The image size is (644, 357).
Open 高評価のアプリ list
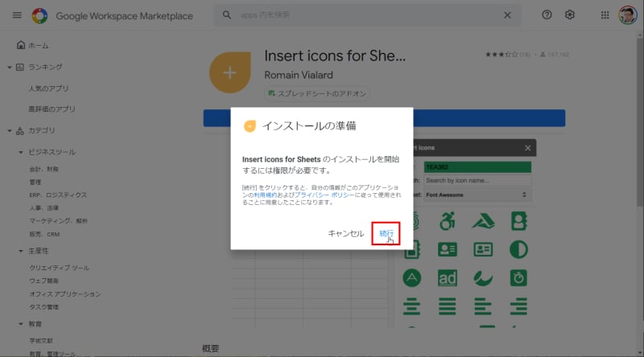(x=52, y=109)
